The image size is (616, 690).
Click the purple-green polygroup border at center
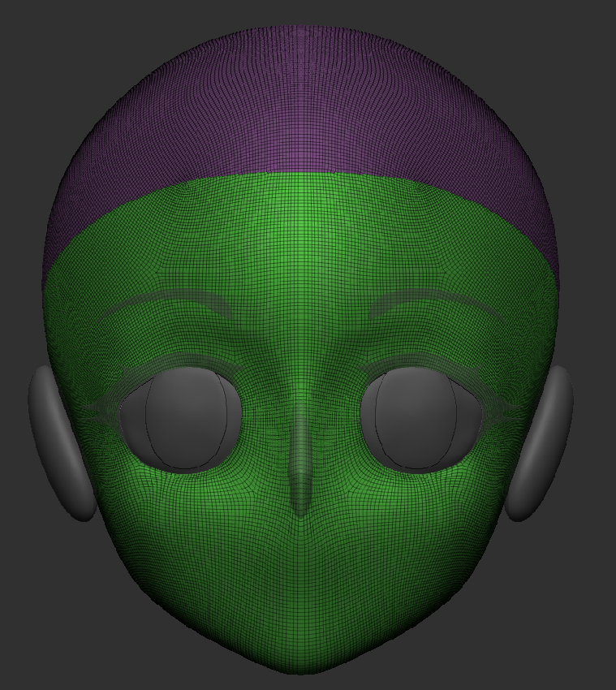click(302, 174)
